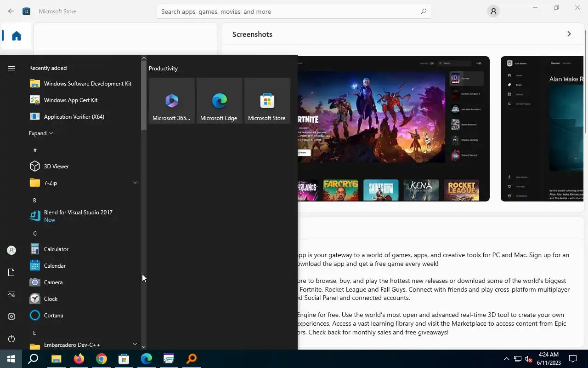The image size is (588, 368).
Task: Open Calculator from the app list
Action: point(84,249)
